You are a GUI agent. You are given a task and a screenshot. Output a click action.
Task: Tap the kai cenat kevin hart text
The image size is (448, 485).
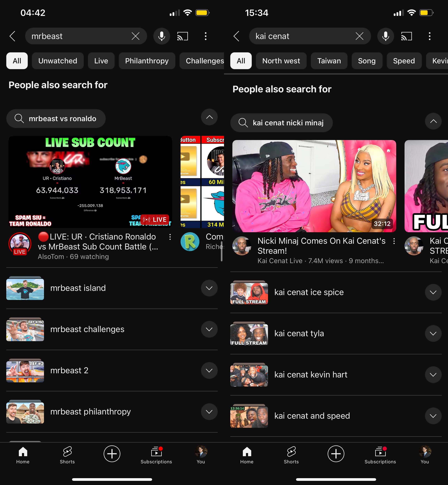[x=311, y=375]
